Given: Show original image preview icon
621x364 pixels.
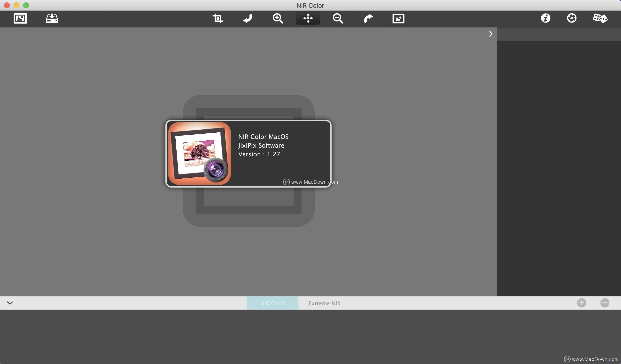Looking at the screenshot, I should tap(398, 18).
